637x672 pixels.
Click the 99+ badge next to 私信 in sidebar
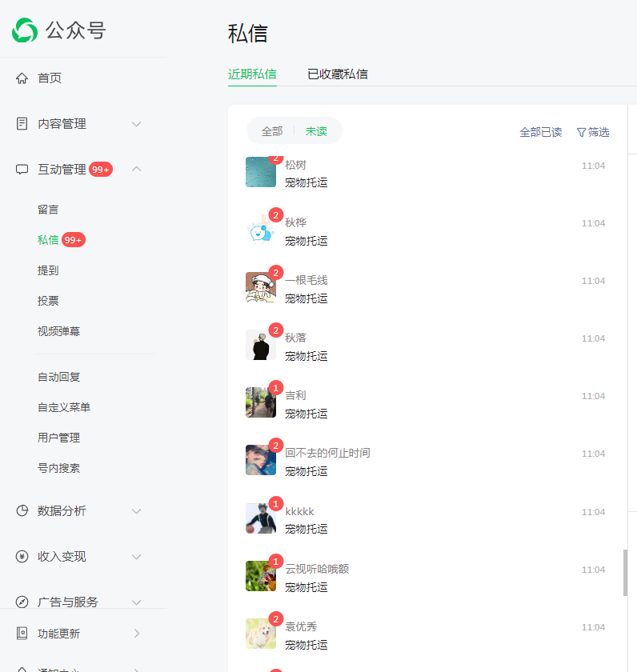tap(74, 239)
